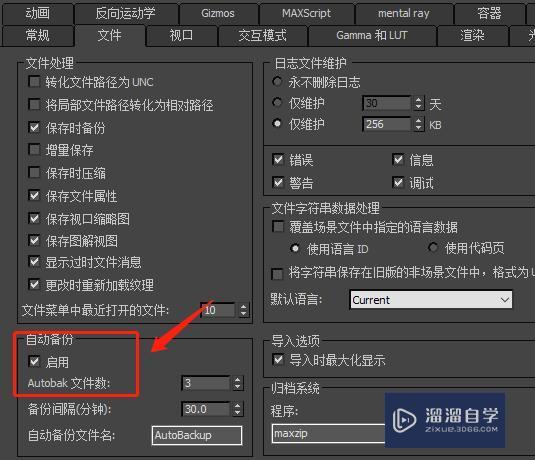Select the 永不删除日志 radio button
This screenshot has height=460, width=535.
pyautogui.click(x=277, y=82)
